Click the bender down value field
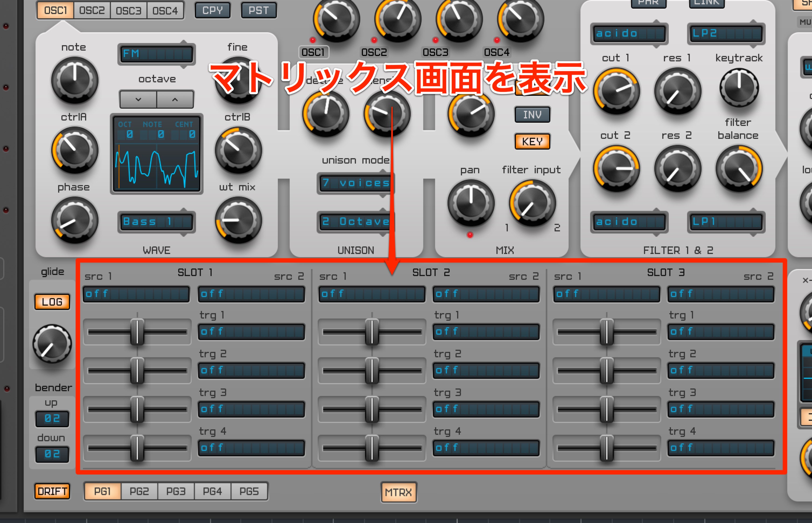The image size is (812, 523). (52, 454)
